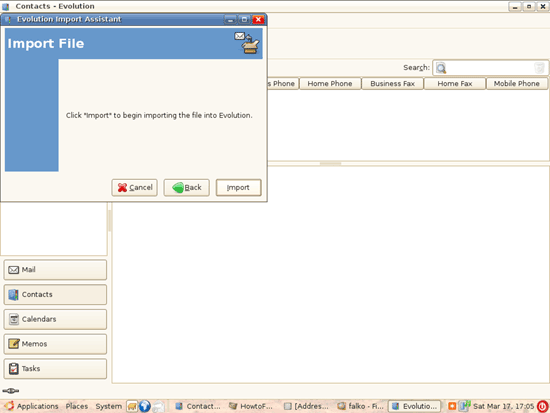The height and width of the screenshot is (413, 550).
Task: Go Back in the Import Assistant
Action: coord(186,187)
